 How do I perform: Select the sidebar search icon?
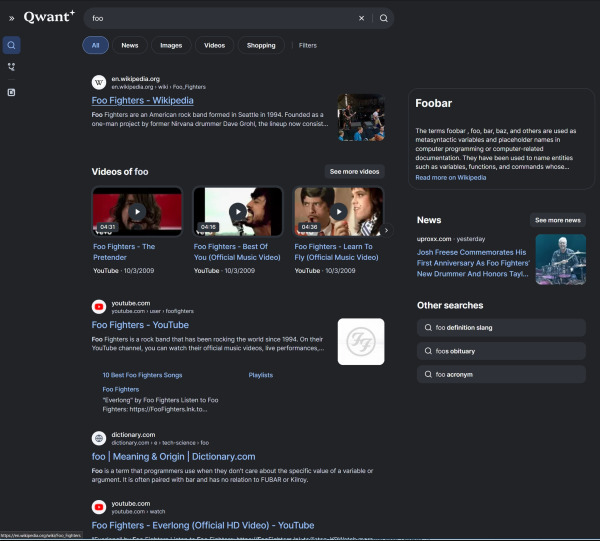[x=11, y=45]
